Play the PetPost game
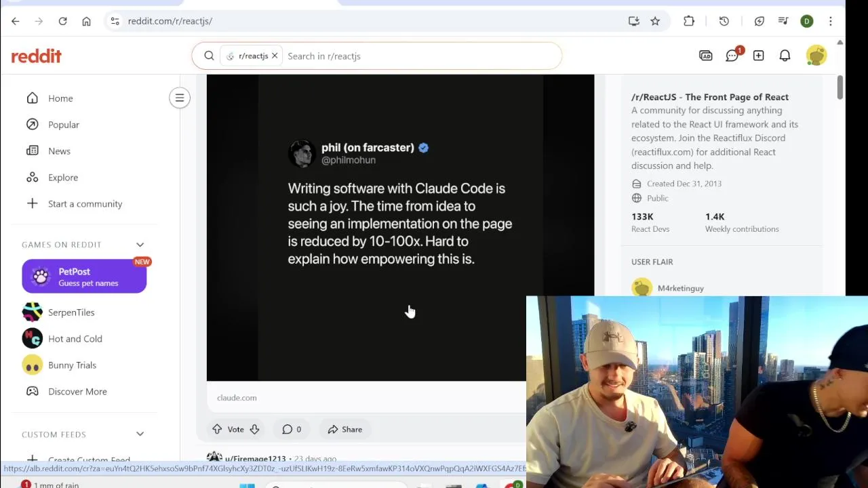868x488 pixels. click(x=84, y=277)
